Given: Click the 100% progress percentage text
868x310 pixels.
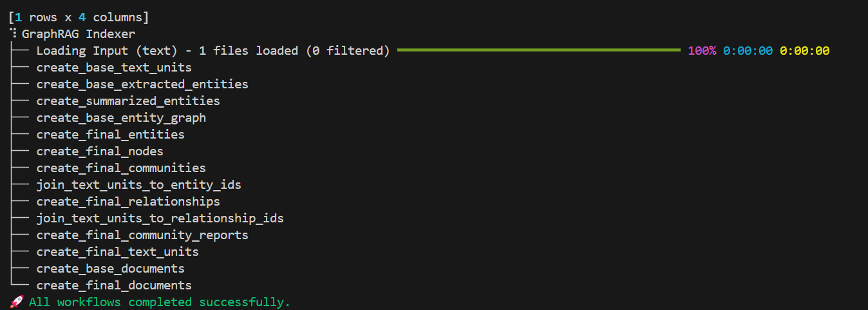Looking at the screenshot, I should tap(702, 50).
